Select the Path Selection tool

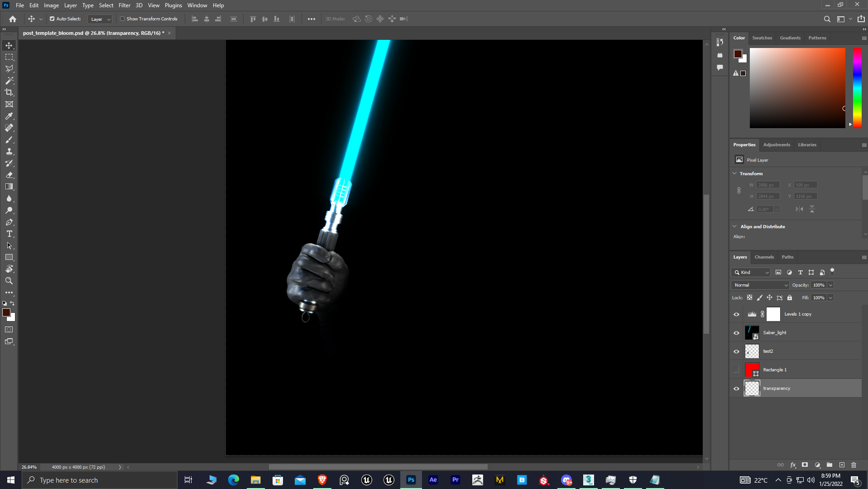click(9, 245)
